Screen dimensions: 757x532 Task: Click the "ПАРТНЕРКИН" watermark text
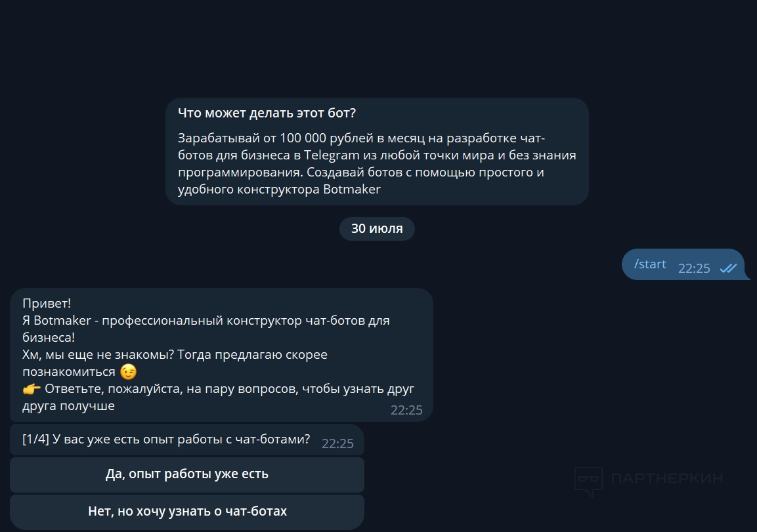pos(666,478)
